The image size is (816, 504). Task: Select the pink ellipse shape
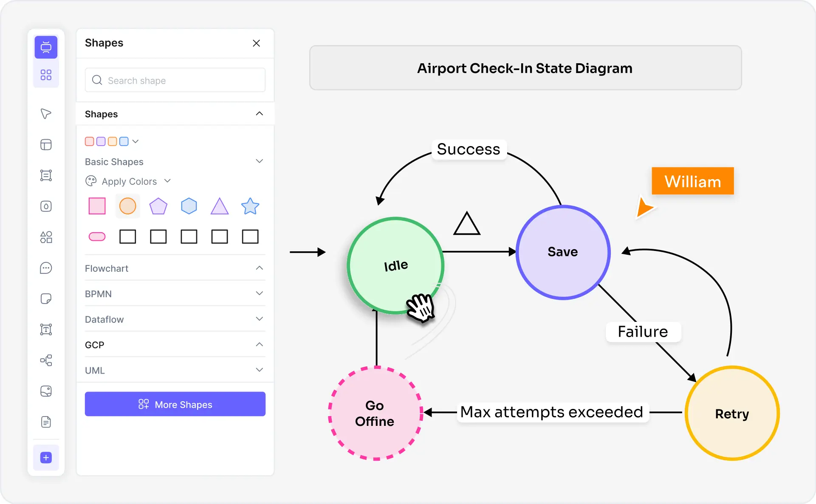pos(97,237)
